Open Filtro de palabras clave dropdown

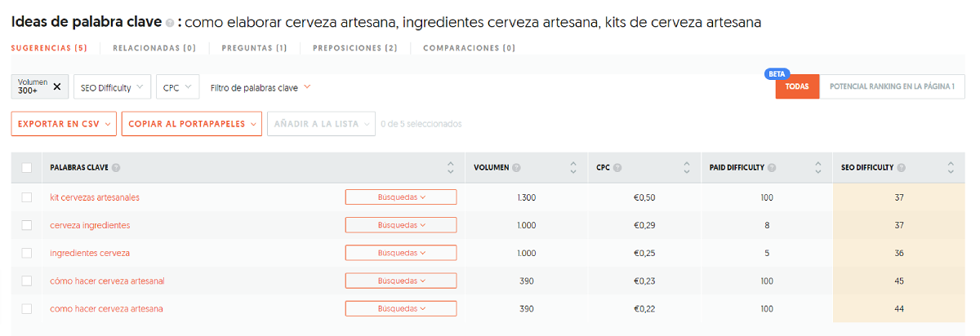[x=261, y=86]
